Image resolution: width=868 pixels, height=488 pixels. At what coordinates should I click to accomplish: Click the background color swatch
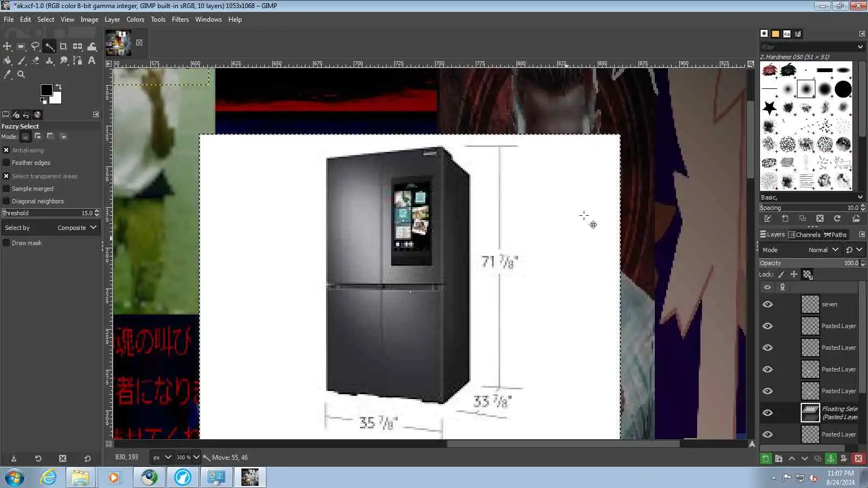coord(57,99)
